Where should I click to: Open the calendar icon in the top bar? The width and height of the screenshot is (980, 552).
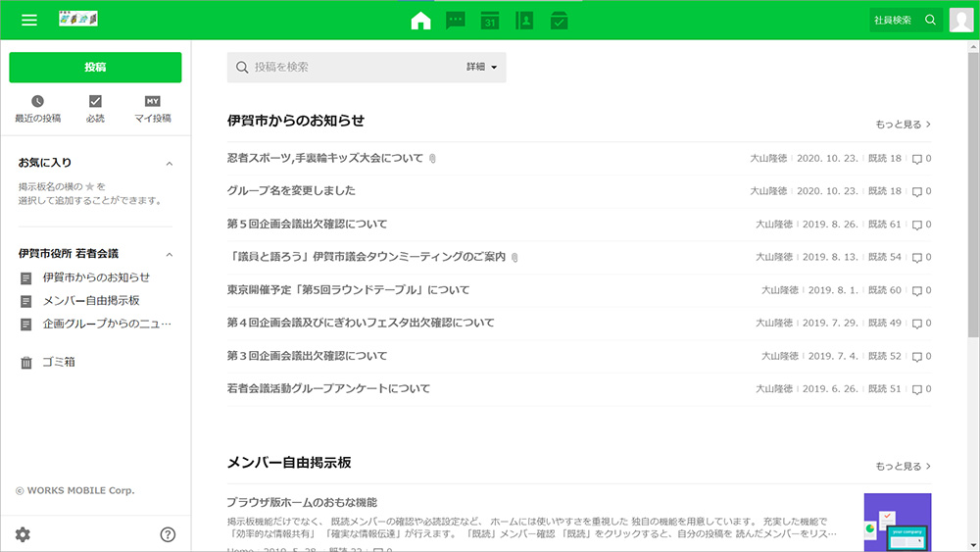pos(490,21)
